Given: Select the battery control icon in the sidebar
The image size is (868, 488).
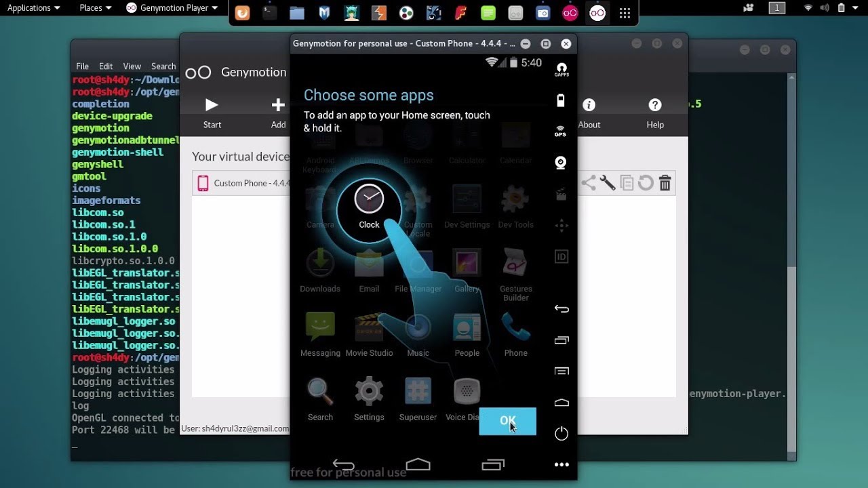Looking at the screenshot, I should tap(561, 100).
